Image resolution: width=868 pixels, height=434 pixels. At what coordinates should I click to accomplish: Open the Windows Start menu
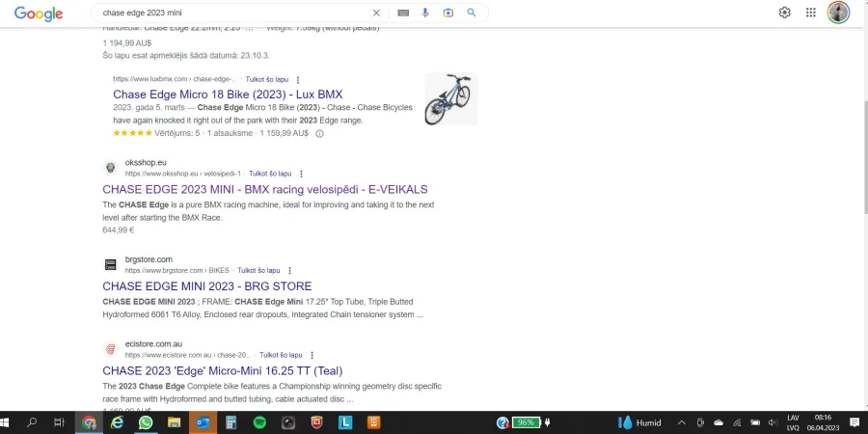point(6,423)
